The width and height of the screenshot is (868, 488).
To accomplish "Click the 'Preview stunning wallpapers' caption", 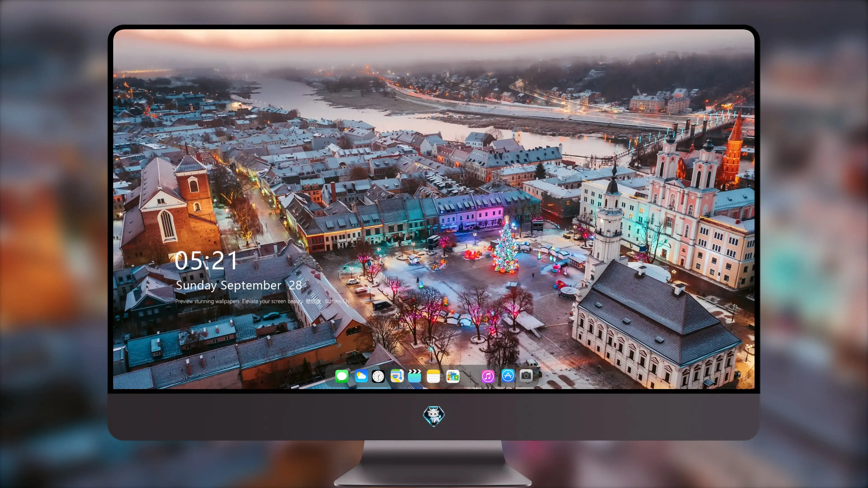I will [262, 301].
